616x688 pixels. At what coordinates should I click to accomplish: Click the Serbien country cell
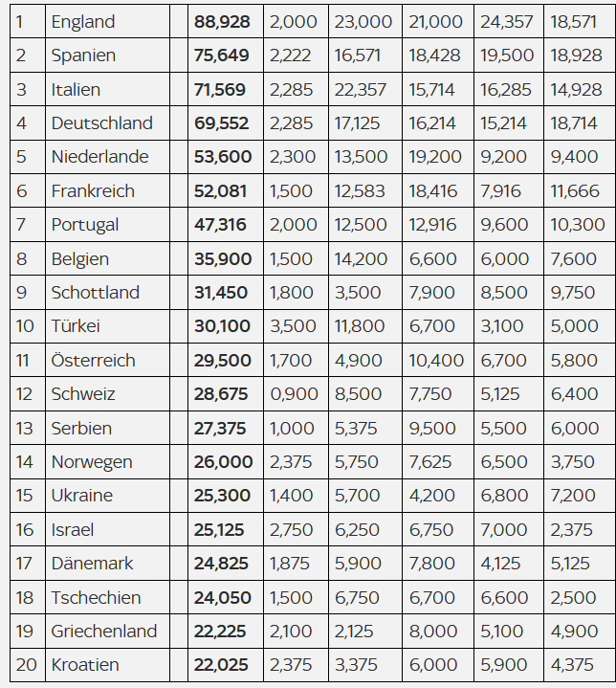point(107,429)
